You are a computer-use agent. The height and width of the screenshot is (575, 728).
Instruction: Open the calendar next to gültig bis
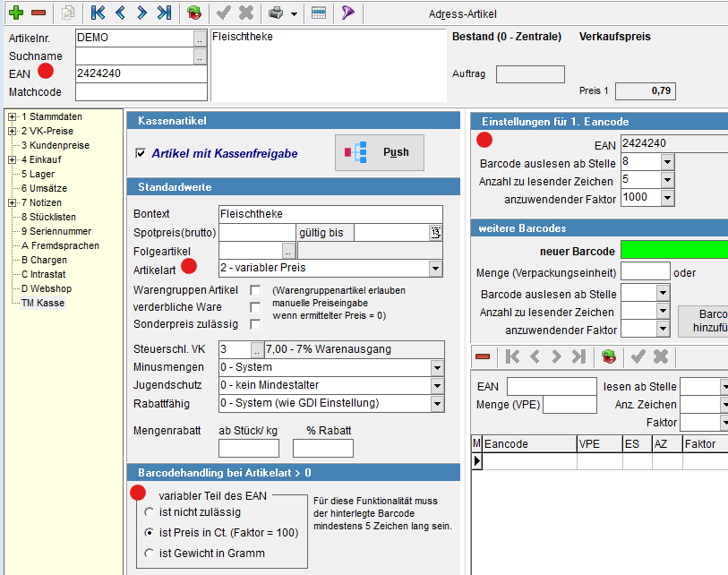(435, 233)
